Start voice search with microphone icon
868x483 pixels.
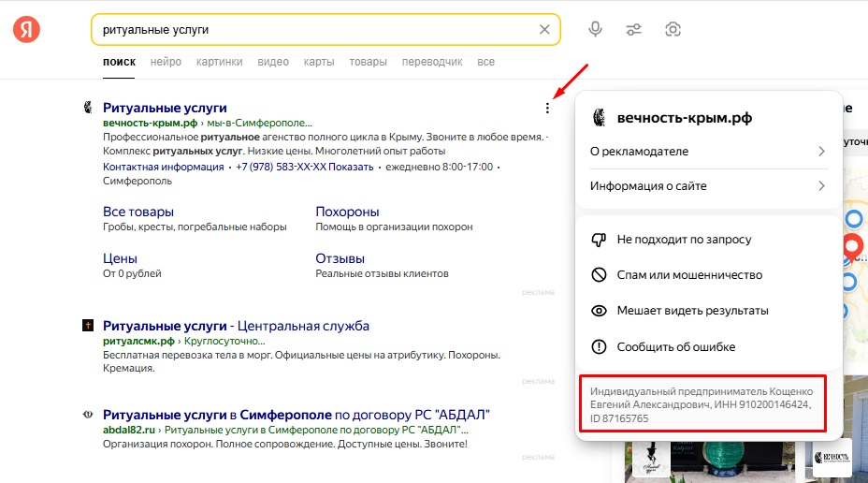pos(595,29)
